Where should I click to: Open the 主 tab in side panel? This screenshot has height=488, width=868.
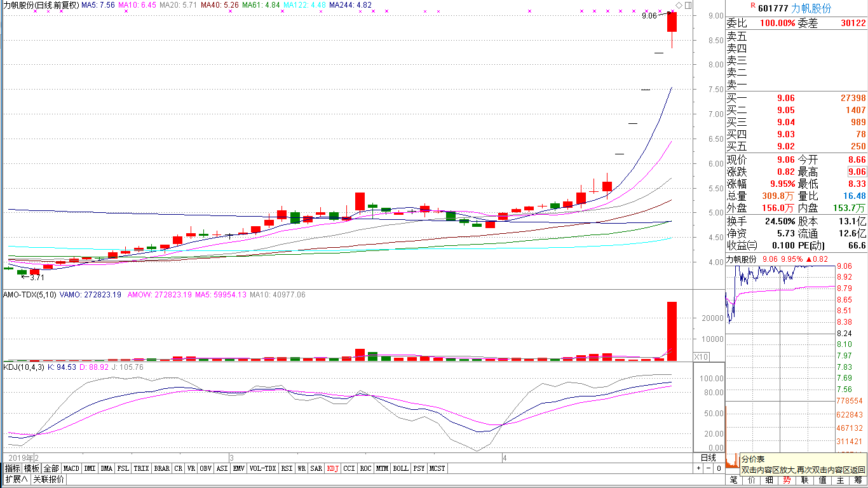[x=841, y=480]
